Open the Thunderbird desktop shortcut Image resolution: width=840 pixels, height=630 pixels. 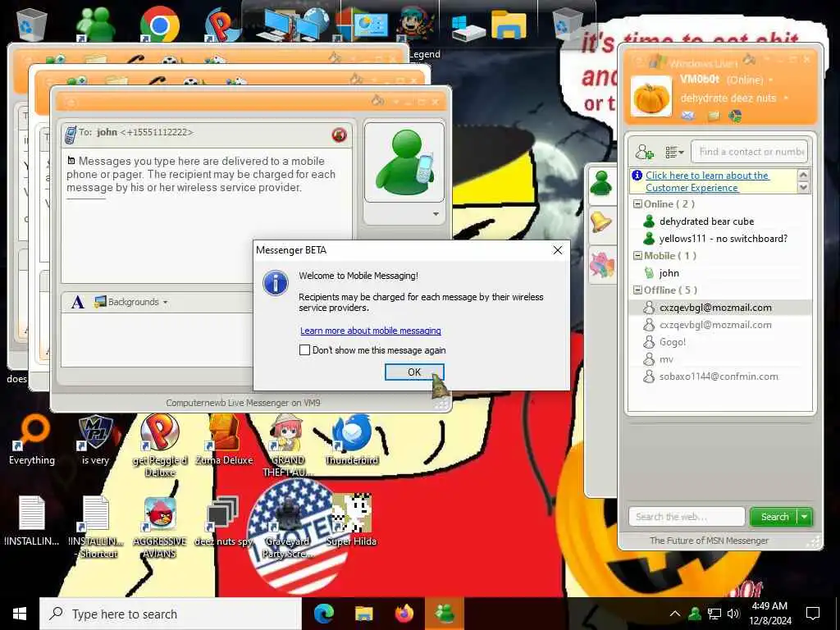click(x=352, y=441)
